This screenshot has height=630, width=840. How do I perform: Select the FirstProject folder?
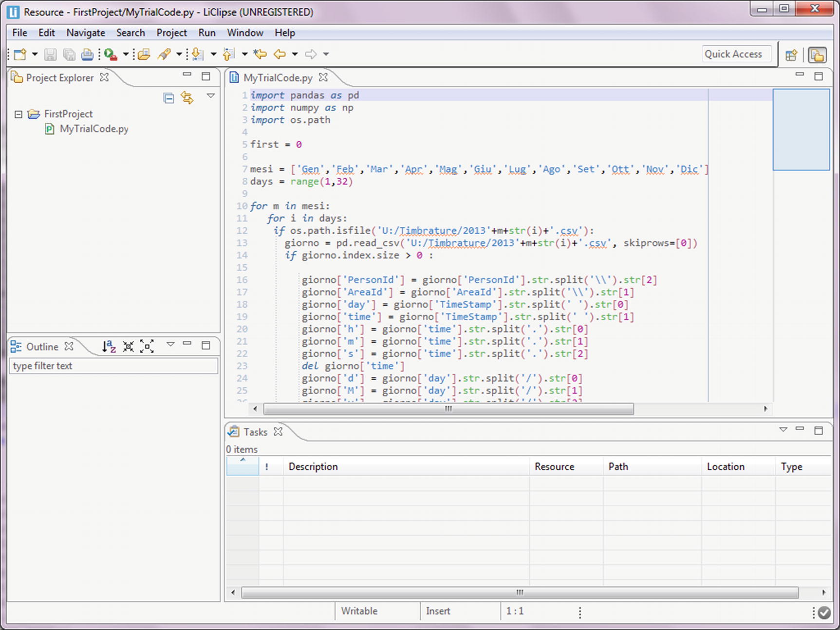pos(68,114)
